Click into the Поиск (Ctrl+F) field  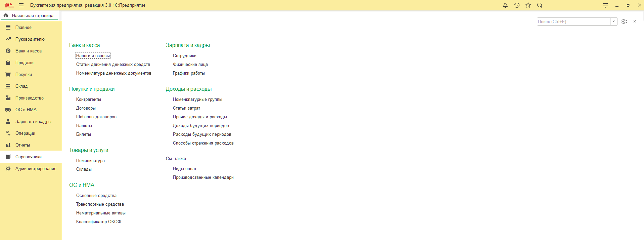point(573,22)
